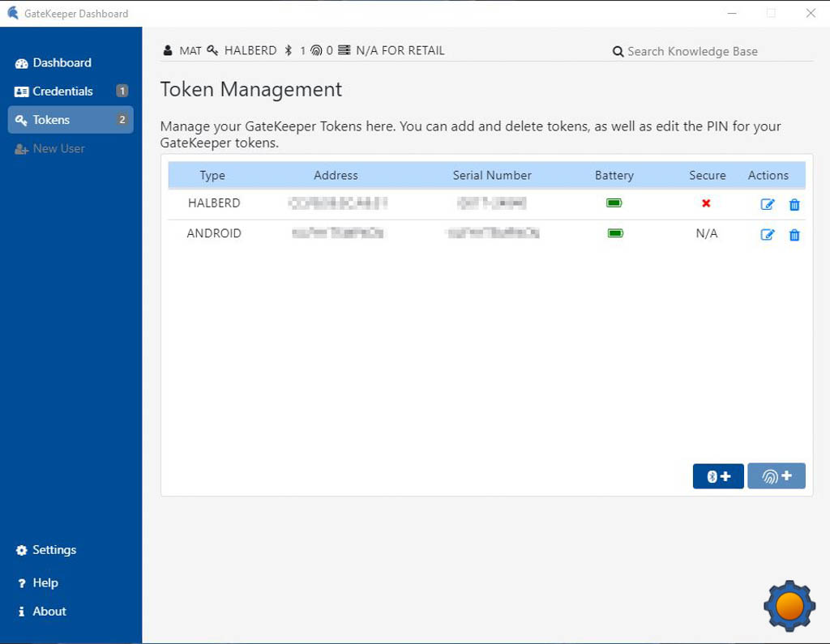Click the ANDROID battery indicator
Screen dimensions: 830x644
pos(616,233)
